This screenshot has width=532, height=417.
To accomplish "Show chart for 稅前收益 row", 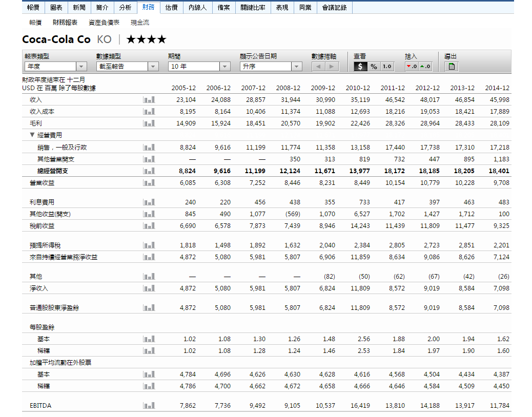I will (149, 226).
